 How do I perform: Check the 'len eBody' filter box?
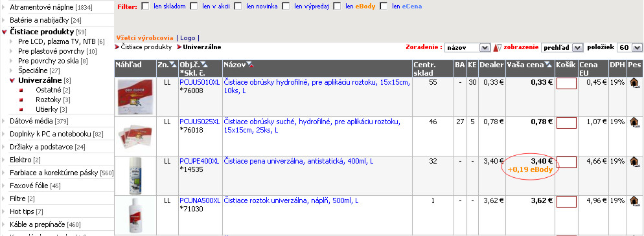coord(337,6)
